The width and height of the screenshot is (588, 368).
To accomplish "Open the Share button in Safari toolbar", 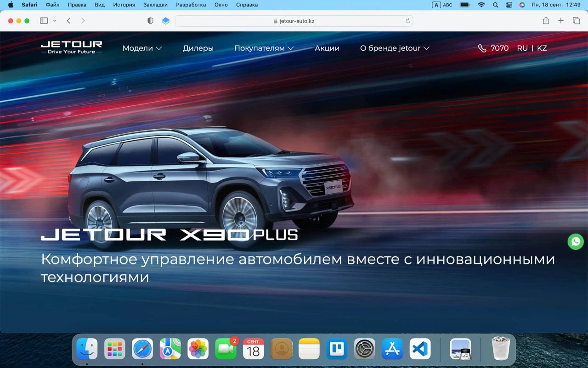I will pyautogui.click(x=546, y=20).
